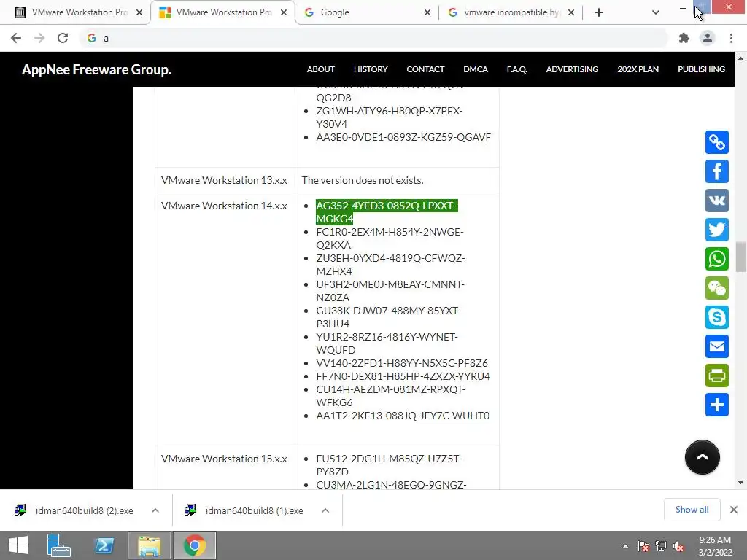The height and width of the screenshot is (560, 747).
Task: Open the Action Center flag icon
Action: coord(643,546)
